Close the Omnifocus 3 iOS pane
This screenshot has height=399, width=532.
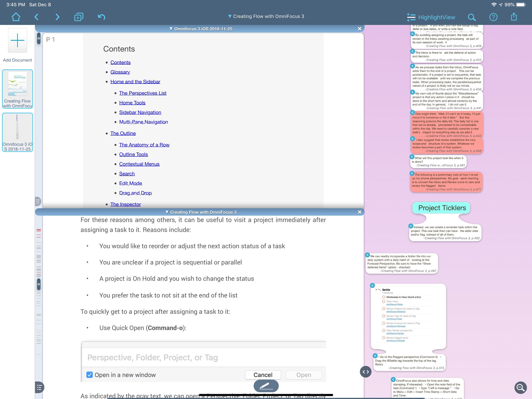359,29
